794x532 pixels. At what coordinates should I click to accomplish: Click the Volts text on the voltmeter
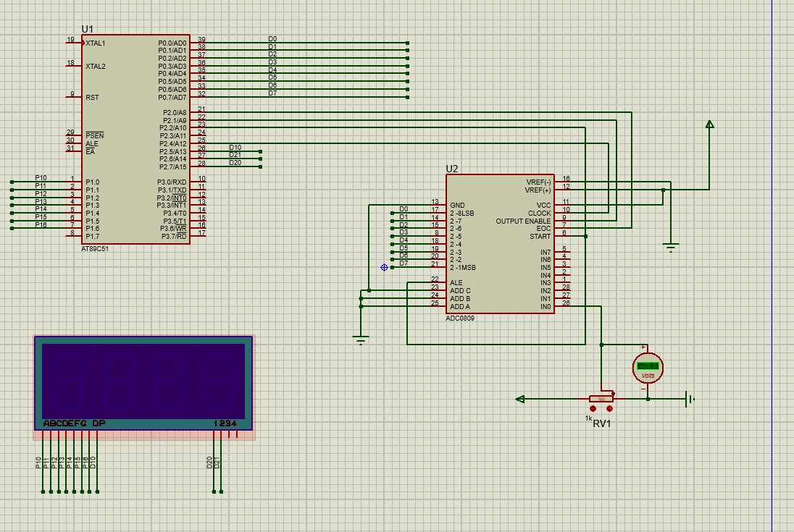[648, 376]
